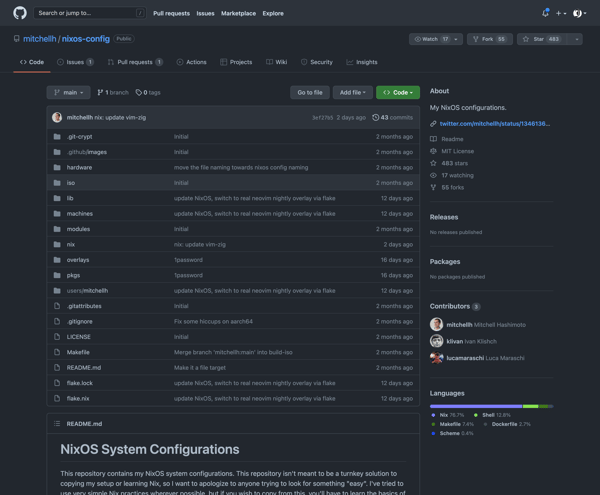
Task: Open the mitchellh owner link
Action: point(39,39)
